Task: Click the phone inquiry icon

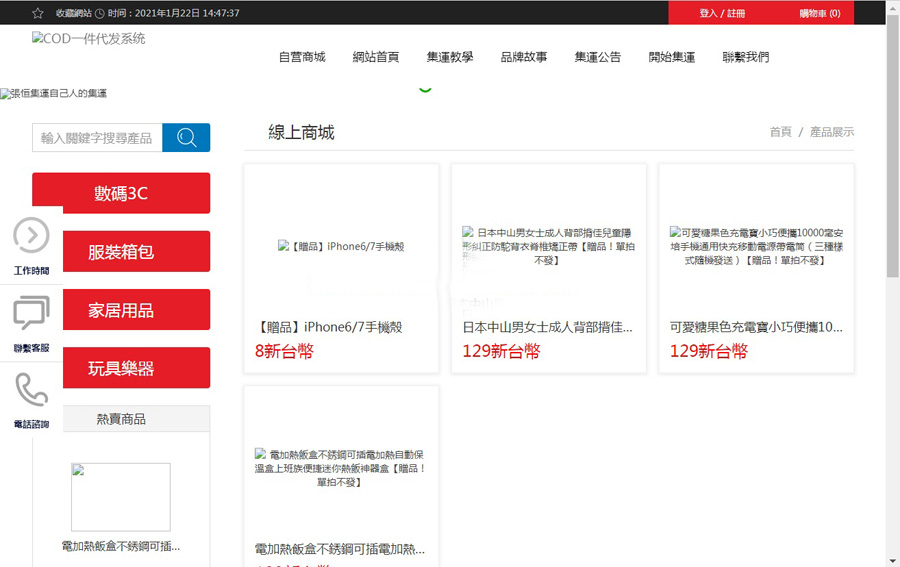Action: pos(31,390)
